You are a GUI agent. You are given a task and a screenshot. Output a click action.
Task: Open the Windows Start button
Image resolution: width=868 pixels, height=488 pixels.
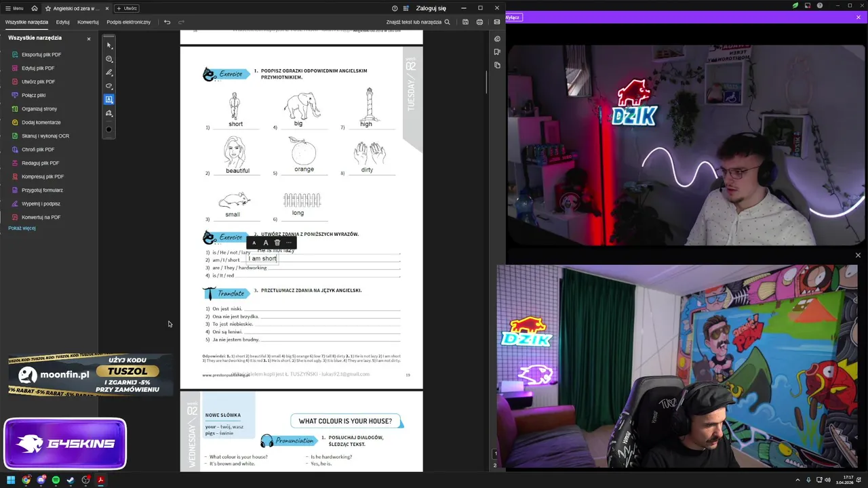point(11,480)
